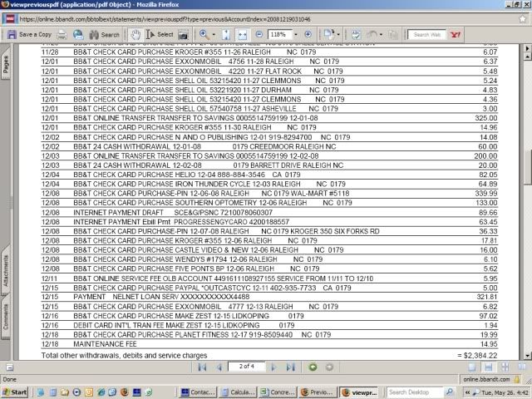Select the Zoom In magnifier tool

pyautogui.click(x=204, y=35)
